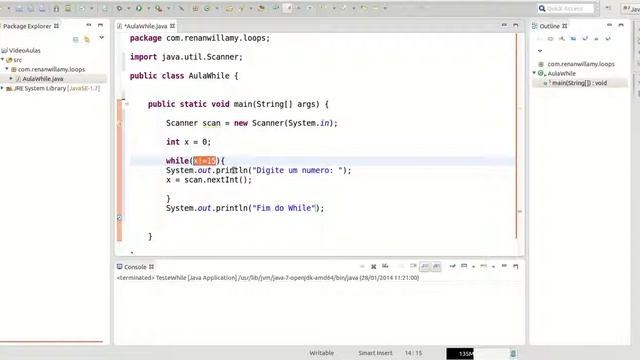This screenshot has width=640, height=360.
Task: Expand the AulaWhile.java tree node
Action: 11,78
